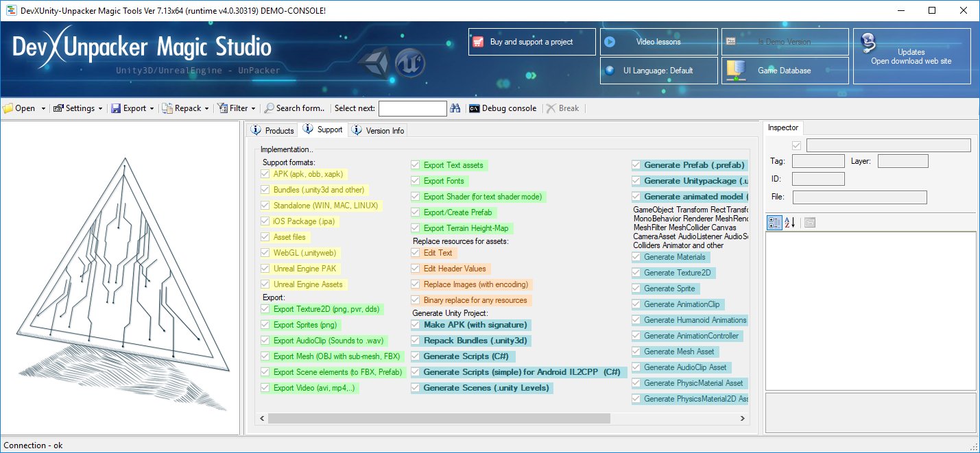Click the Inspector name field beside the checkbox
This screenshot has height=453, width=980.
[x=889, y=145]
